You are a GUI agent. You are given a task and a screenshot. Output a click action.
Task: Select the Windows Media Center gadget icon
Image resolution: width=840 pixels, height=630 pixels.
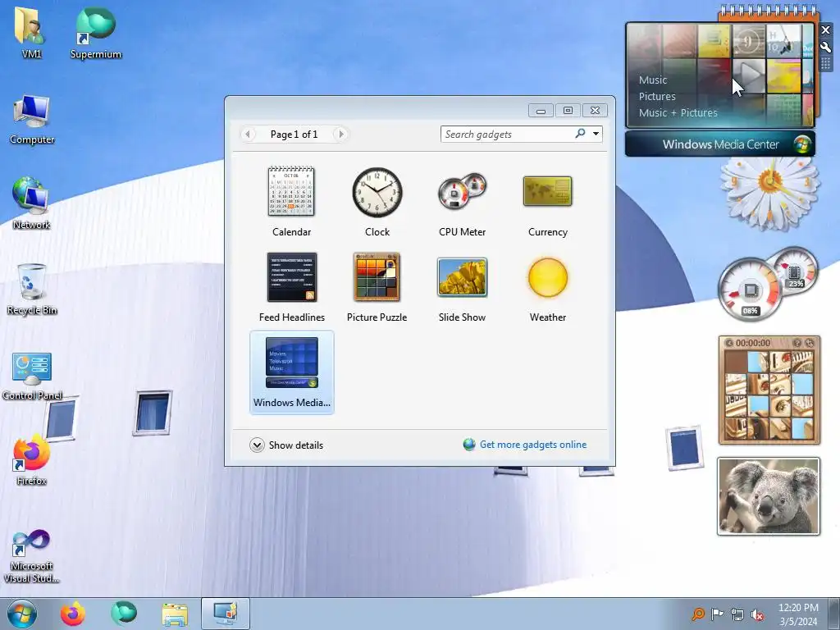[291, 362]
